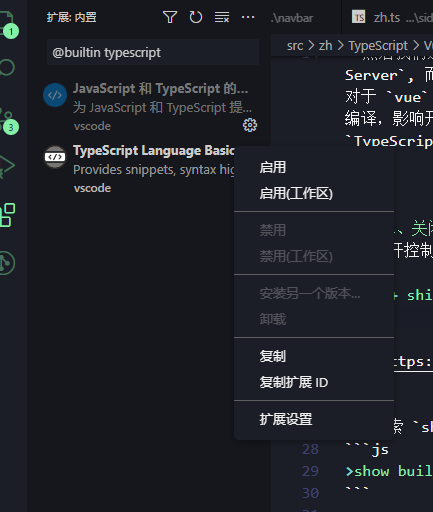The image size is (433, 512).
Task: Focus the @builtin typescript search box
Action: (x=153, y=52)
